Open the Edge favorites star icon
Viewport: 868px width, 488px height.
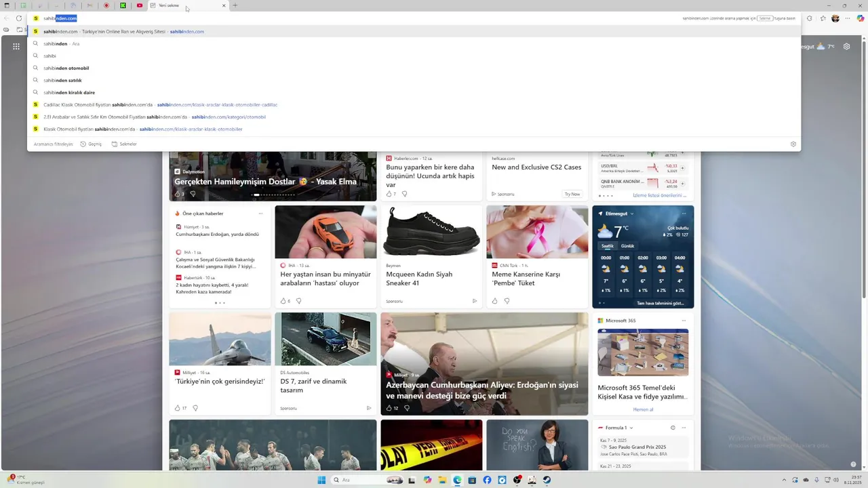(x=822, y=18)
